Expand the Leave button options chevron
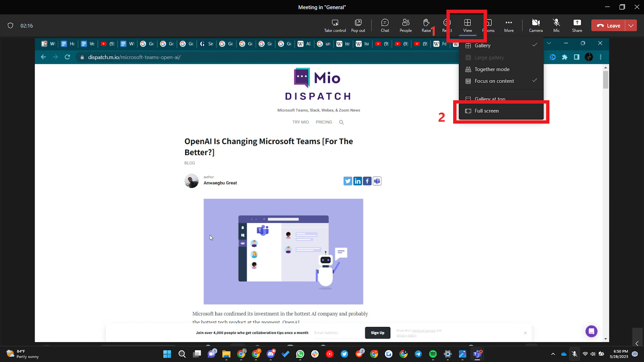This screenshot has height=362, width=644. (x=631, y=25)
